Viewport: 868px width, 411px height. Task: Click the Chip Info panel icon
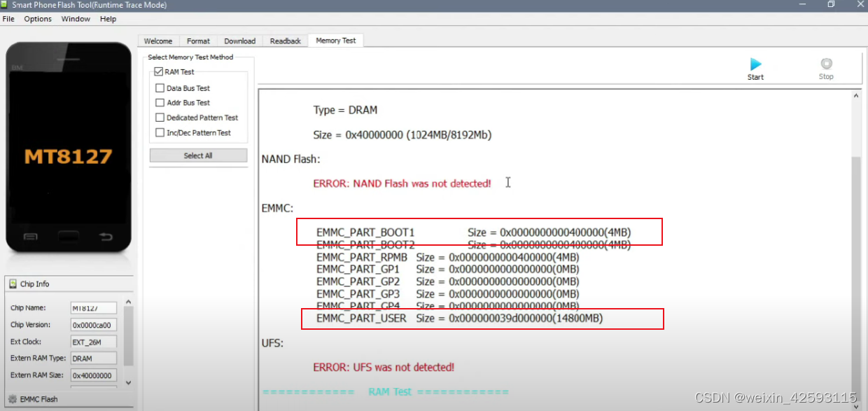[x=12, y=284]
